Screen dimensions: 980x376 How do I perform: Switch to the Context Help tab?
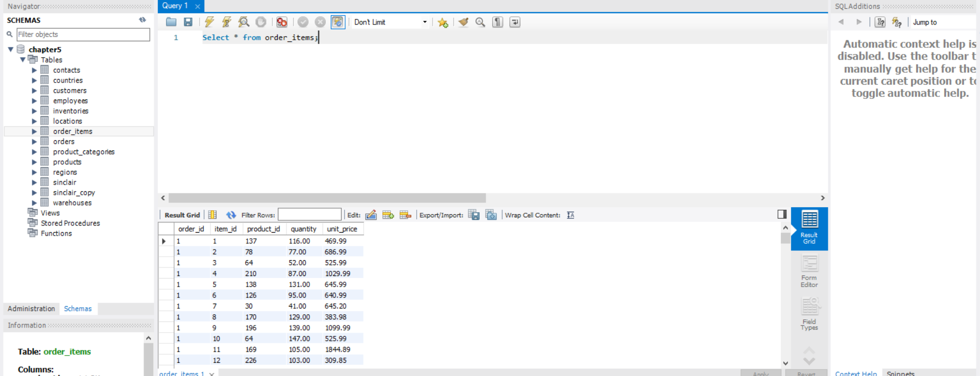pyautogui.click(x=856, y=373)
